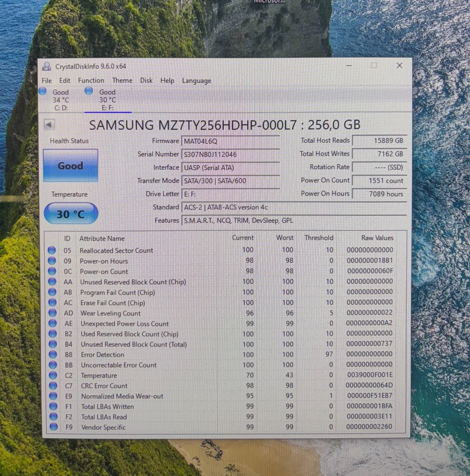Click the Total Host Writes value 7162 GB
This screenshot has height=476, width=470.
(x=379, y=154)
